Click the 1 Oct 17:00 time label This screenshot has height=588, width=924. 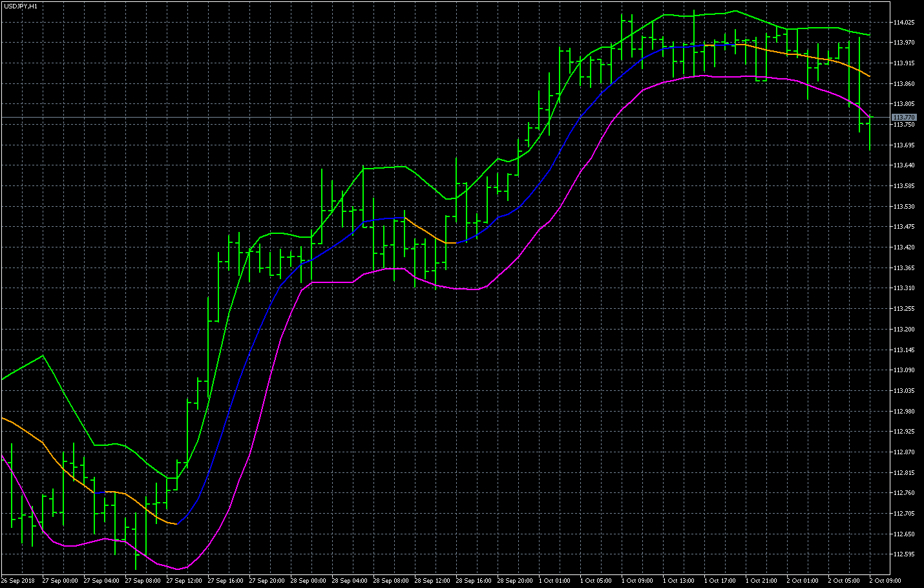tap(720, 581)
